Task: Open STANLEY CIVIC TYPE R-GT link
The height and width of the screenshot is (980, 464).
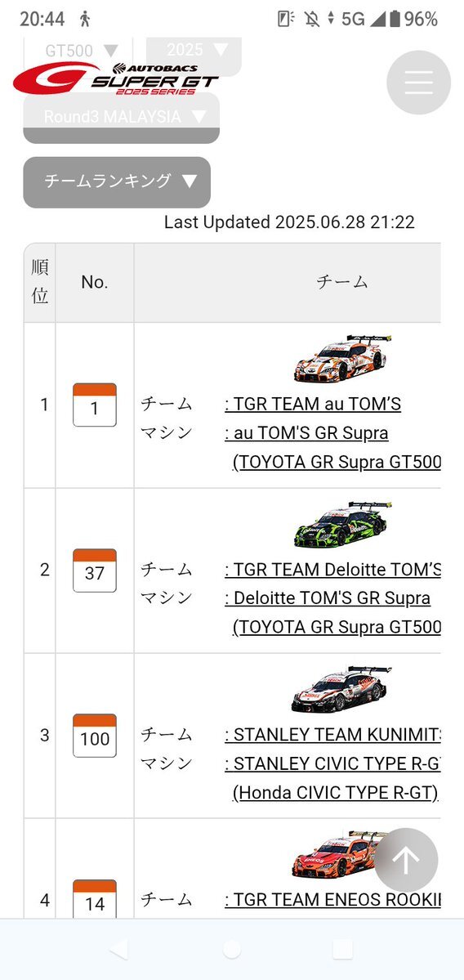Action: tap(332, 763)
